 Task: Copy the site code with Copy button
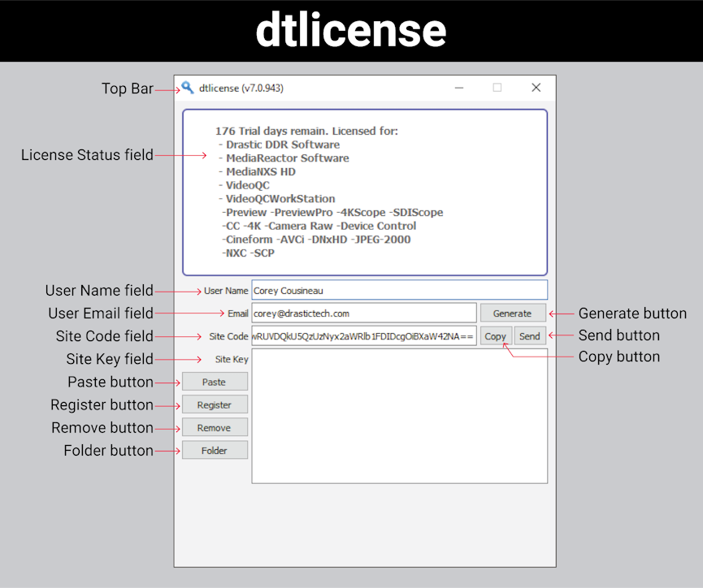(496, 336)
